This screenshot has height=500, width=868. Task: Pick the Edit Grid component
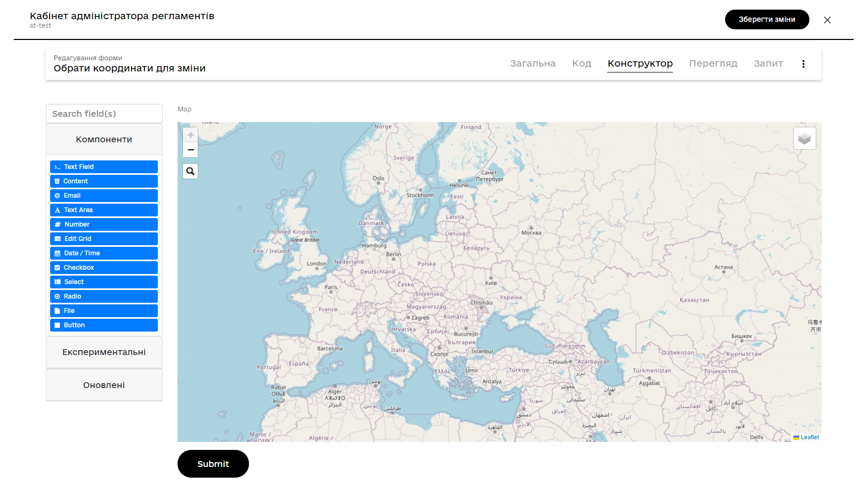coord(104,239)
